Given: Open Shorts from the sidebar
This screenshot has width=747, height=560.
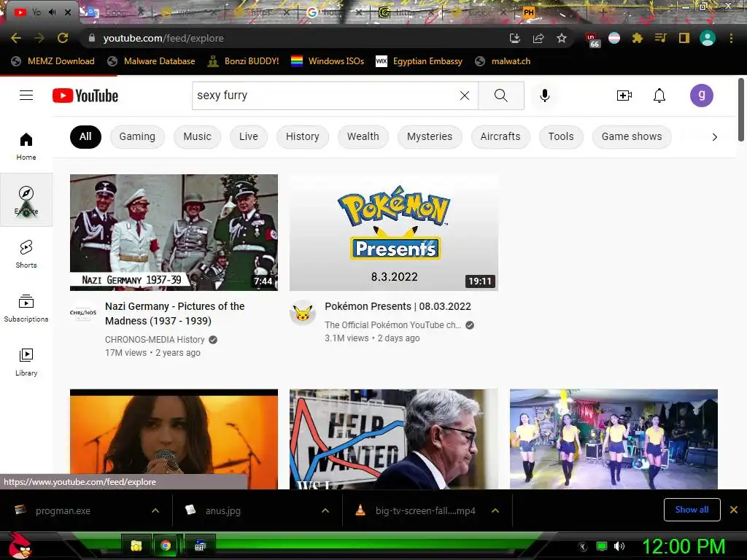Looking at the screenshot, I should tap(26, 254).
